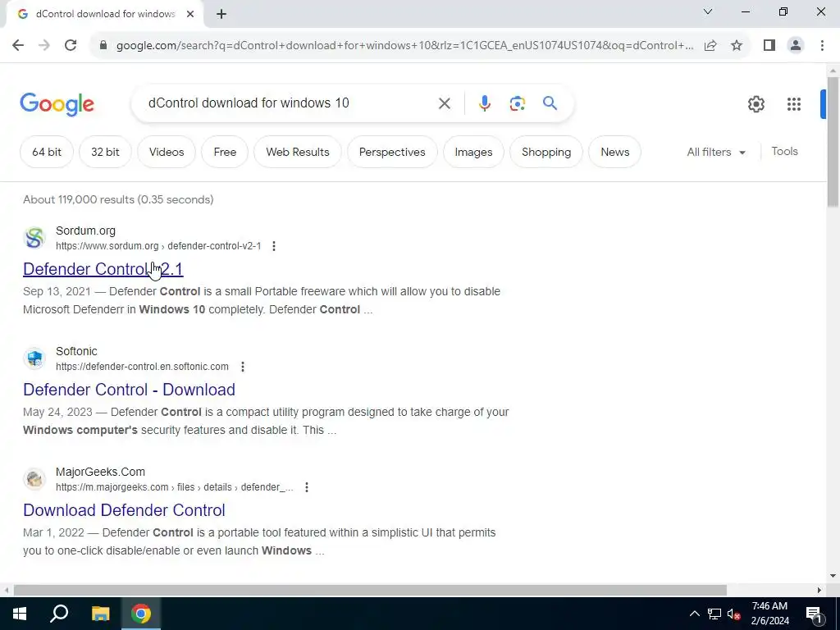Image resolution: width=840 pixels, height=630 pixels.
Task: Open more options for Softonic result
Action: click(243, 367)
